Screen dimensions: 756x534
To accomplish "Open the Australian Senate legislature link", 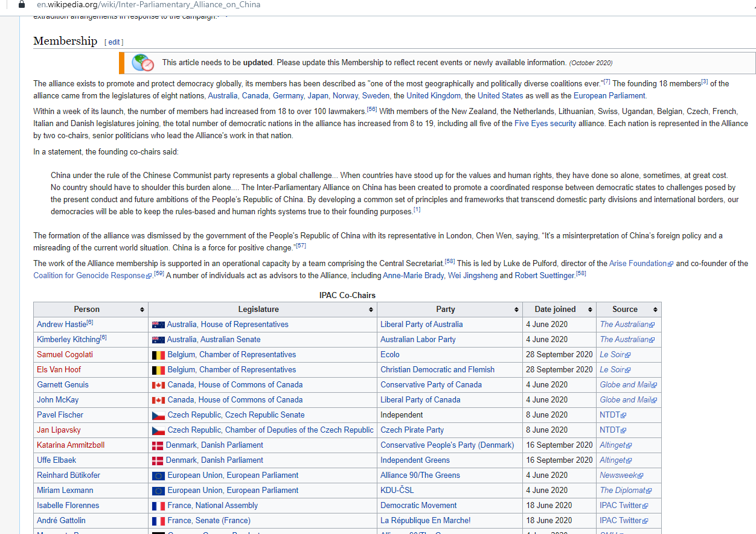I will tap(231, 340).
